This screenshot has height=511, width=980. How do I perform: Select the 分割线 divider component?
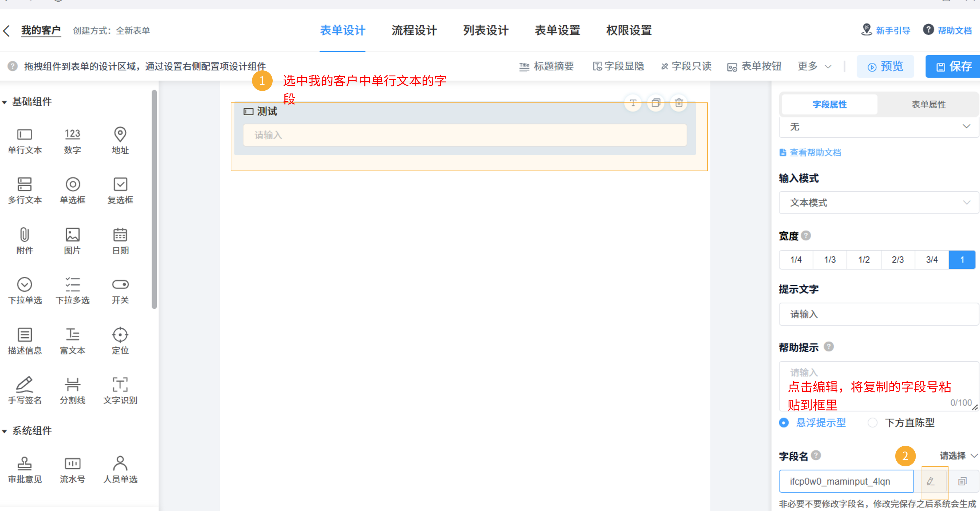72,391
